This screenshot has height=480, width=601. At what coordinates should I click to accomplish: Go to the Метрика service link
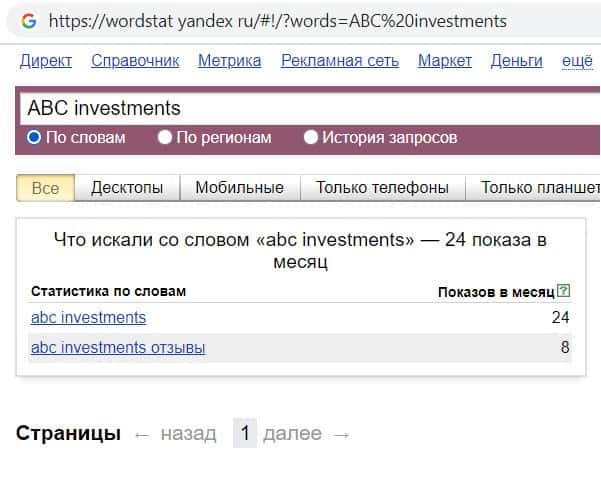pos(229,61)
